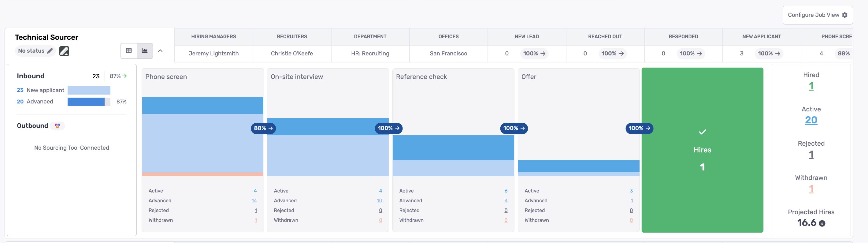Viewport: 868px width, 243px height.
Task: Collapse the Technical Sourcer job panel
Action: (160, 50)
